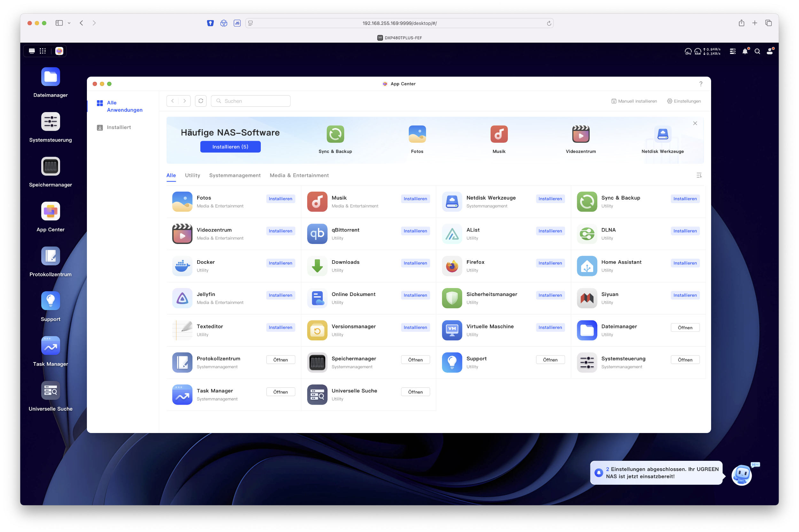Click the notification bell in top bar
799x532 pixels.
click(745, 51)
